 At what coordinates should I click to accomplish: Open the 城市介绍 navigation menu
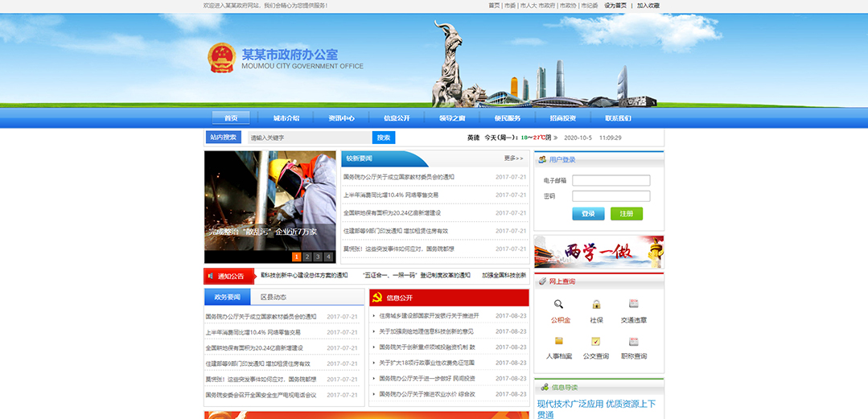[286, 118]
